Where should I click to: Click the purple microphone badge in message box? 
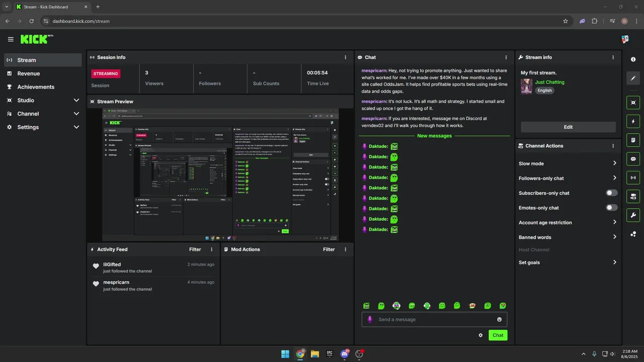(370, 319)
